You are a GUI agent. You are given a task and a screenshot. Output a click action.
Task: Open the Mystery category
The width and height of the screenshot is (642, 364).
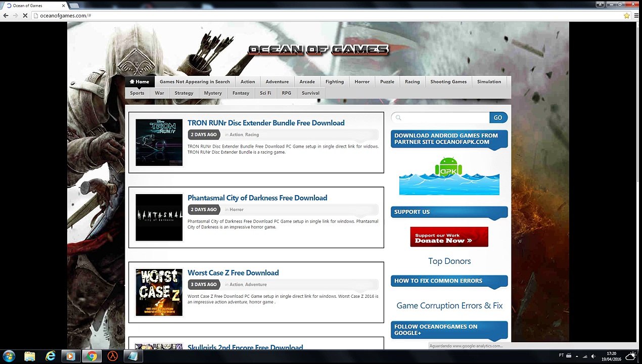[x=213, y=93]
